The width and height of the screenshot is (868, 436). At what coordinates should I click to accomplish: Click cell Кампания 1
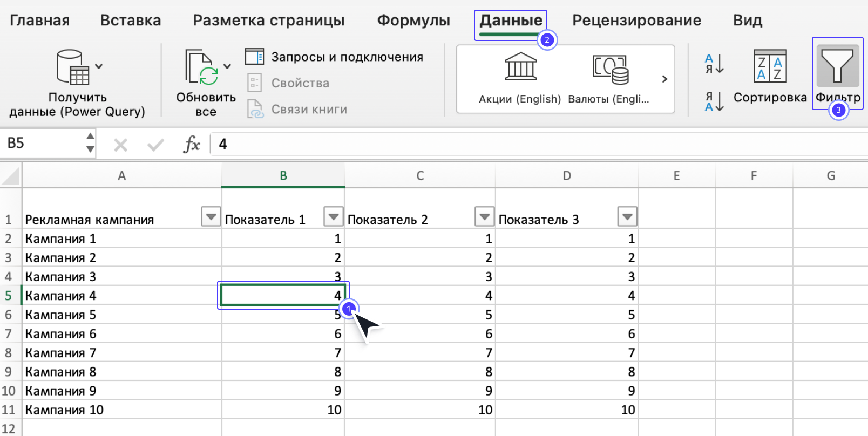122,239
